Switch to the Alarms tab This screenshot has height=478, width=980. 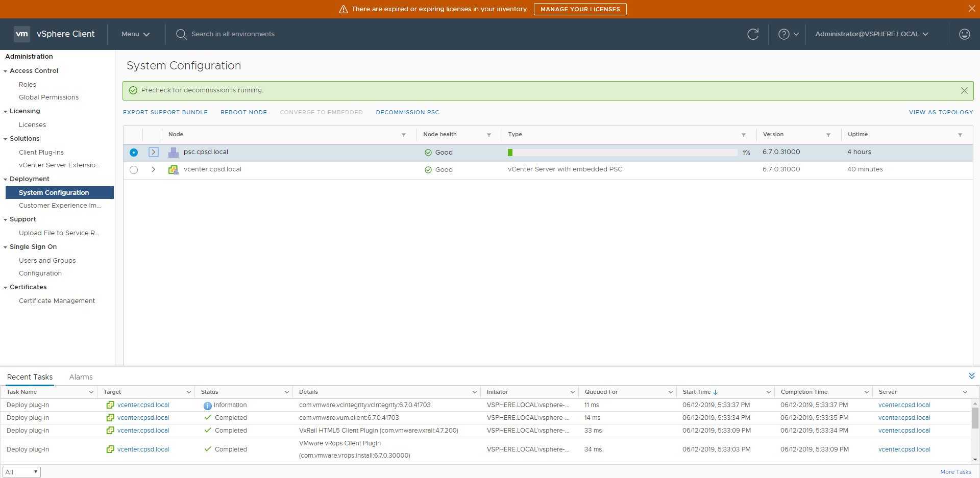(x=81, y=377)
